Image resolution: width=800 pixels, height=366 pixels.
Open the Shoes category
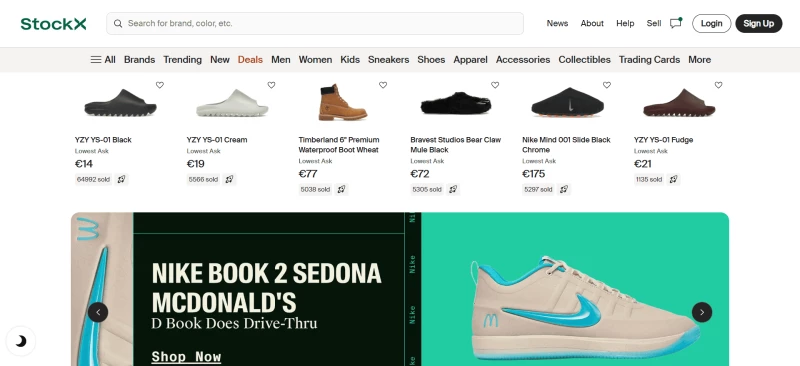pos(431,60)
